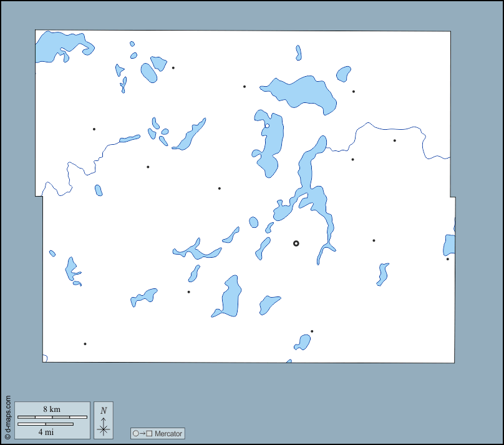Click the letter N above the compass
504x445 pixels.
104,410
